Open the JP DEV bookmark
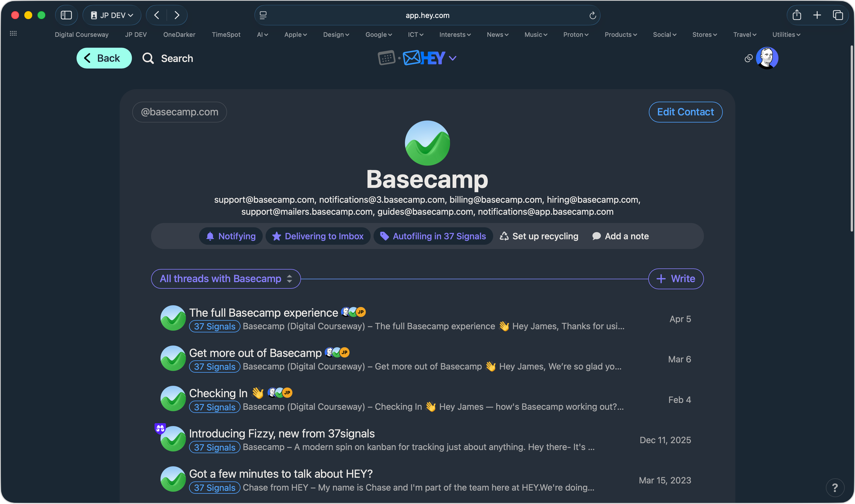This screenshot has height=504, width=855. 136,35
